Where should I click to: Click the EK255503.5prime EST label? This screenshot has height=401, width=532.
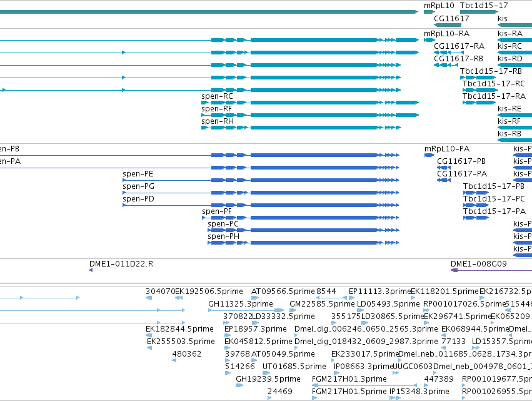(x=181, y=341)
